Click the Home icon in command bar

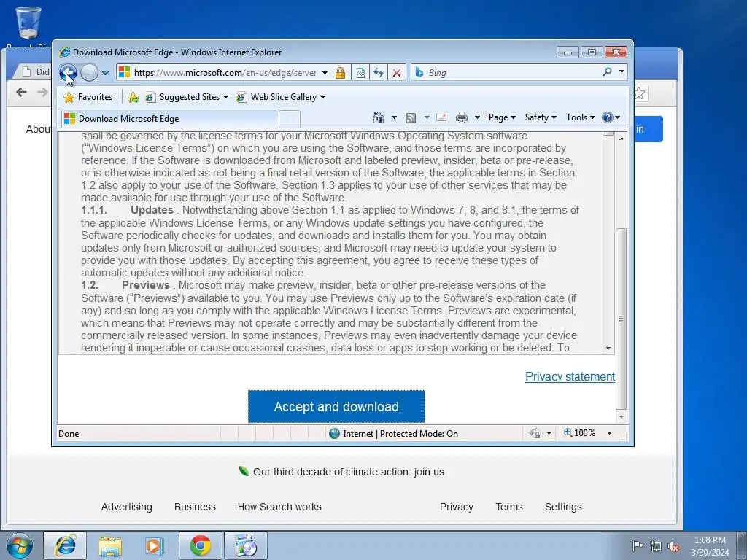click(x=379, y=117)
